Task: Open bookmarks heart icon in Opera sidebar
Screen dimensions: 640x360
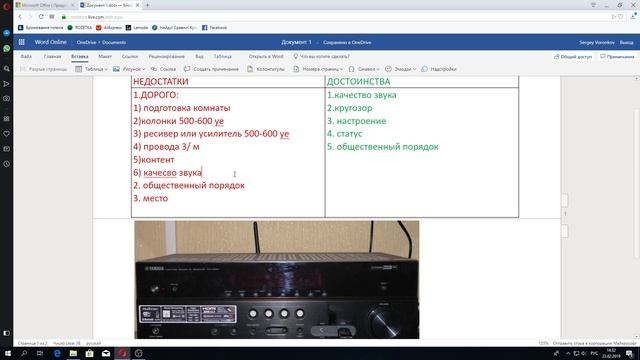Action: coord(6,134)
